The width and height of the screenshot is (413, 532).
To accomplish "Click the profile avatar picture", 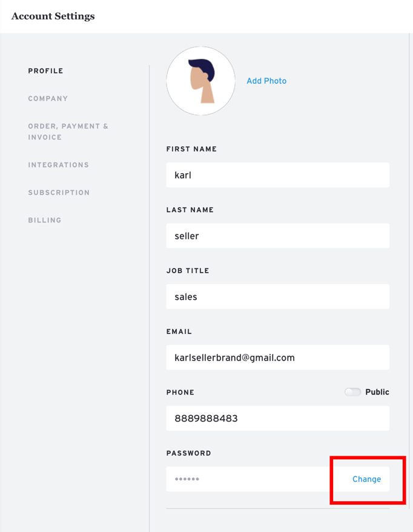I will [x=200, y=81].
